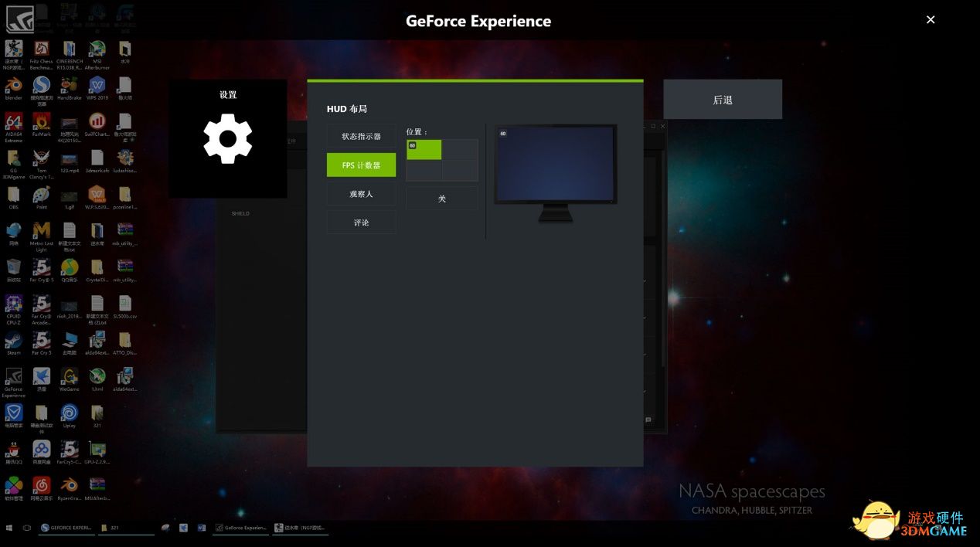Select the 观察人 HUD layout item
980x547 pixels.
(361, 194)
